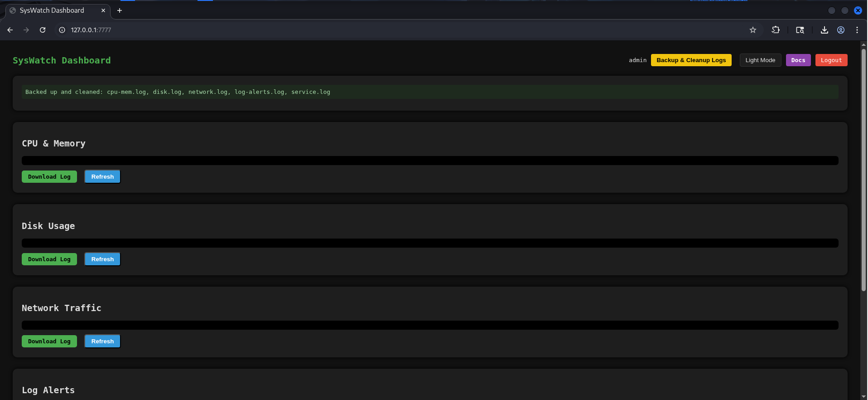Click the Log Alerts heading

pos(48,390)
